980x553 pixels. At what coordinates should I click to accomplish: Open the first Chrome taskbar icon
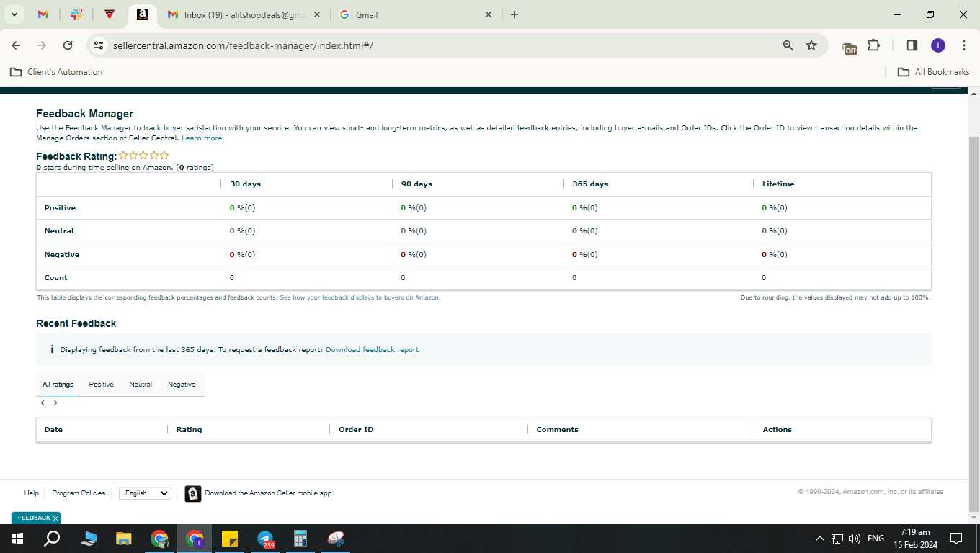159,539
